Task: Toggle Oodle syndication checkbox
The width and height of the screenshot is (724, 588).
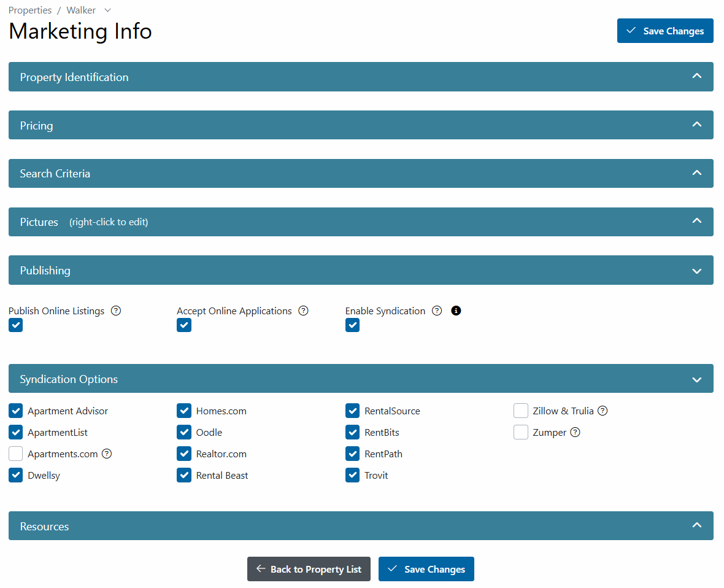Action: (x=184, y=432)
